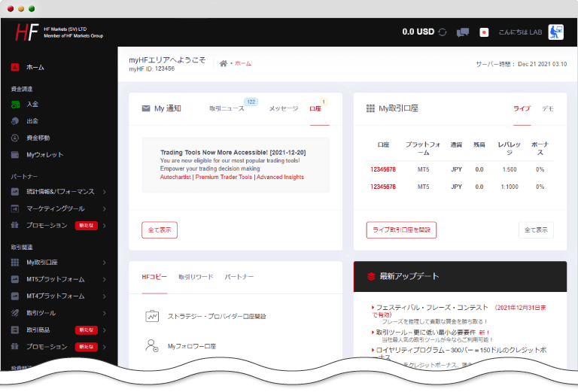The width and height of the screenshot is (578, 392).
Task: Open the Autochartist link
Action: 175,178
